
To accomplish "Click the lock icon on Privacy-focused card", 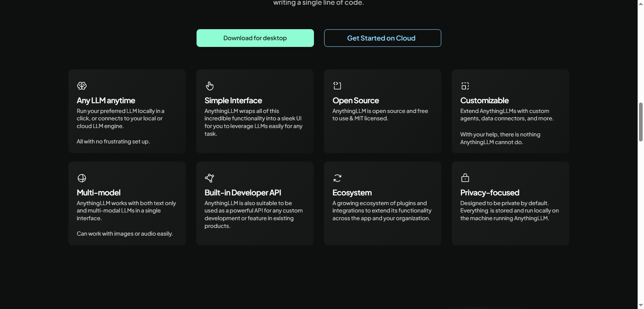I will pyautogui.click(x=465, y=178).
